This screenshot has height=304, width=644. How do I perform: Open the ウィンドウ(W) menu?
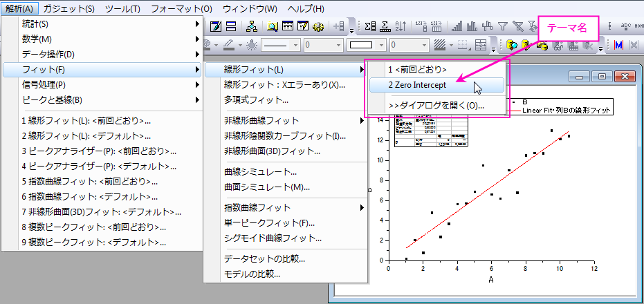(x=250, y=8)
